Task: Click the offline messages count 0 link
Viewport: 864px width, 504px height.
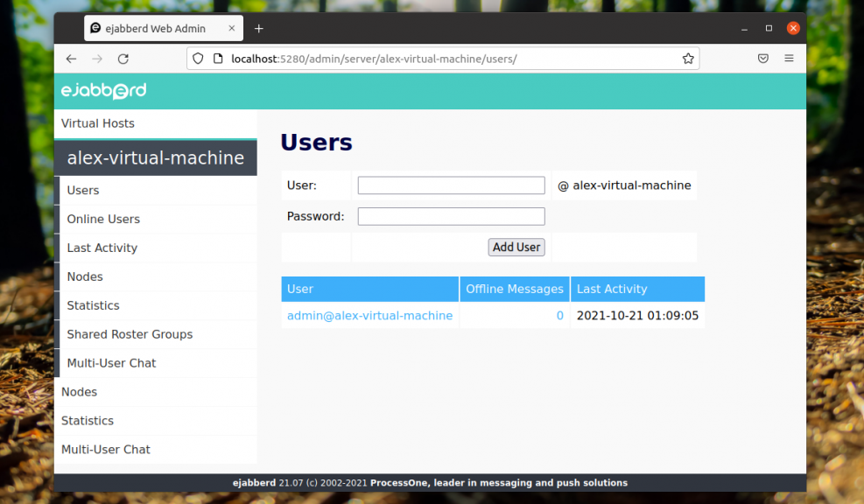Action: 560,316
